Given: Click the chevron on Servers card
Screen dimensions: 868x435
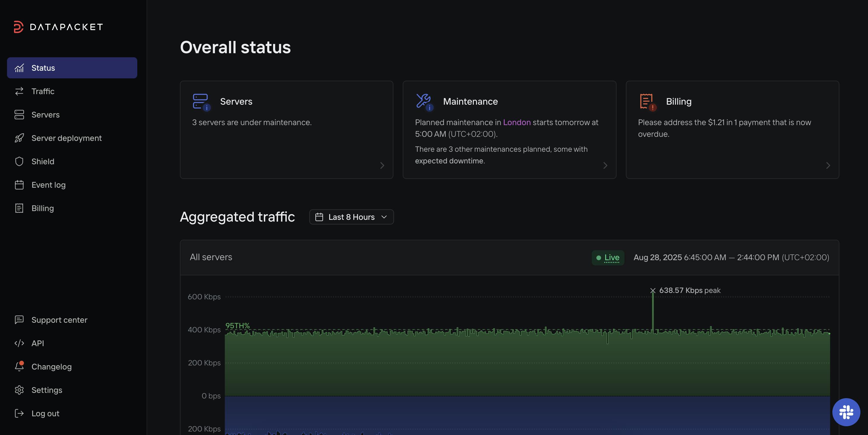Looking at the screenshot, I should pyautogui.click(x=382, y=165).
